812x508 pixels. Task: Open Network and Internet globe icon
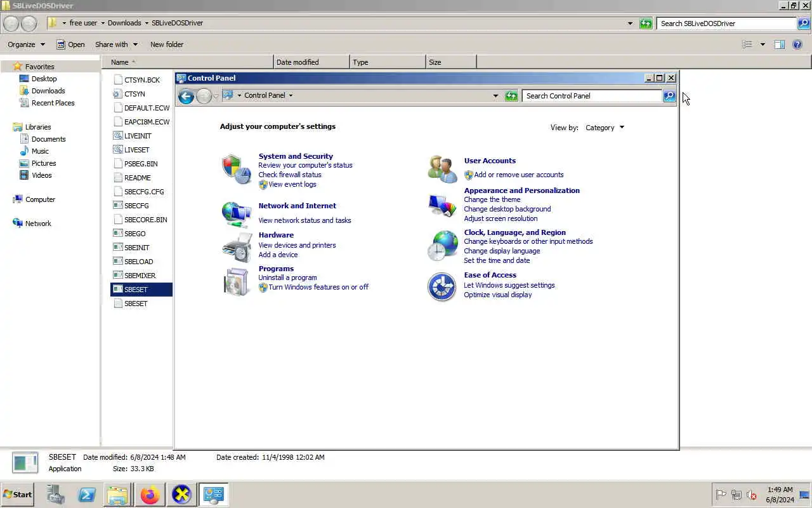pos(236,215)
